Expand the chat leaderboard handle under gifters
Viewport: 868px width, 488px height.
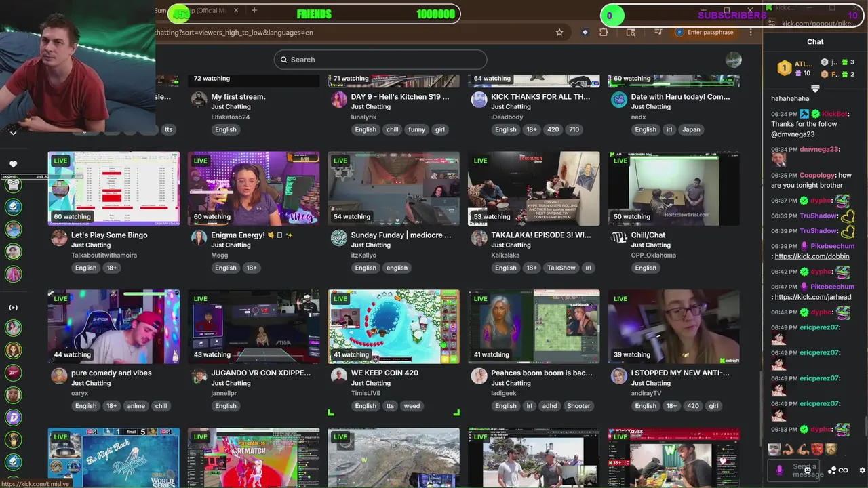coord(815,89)
